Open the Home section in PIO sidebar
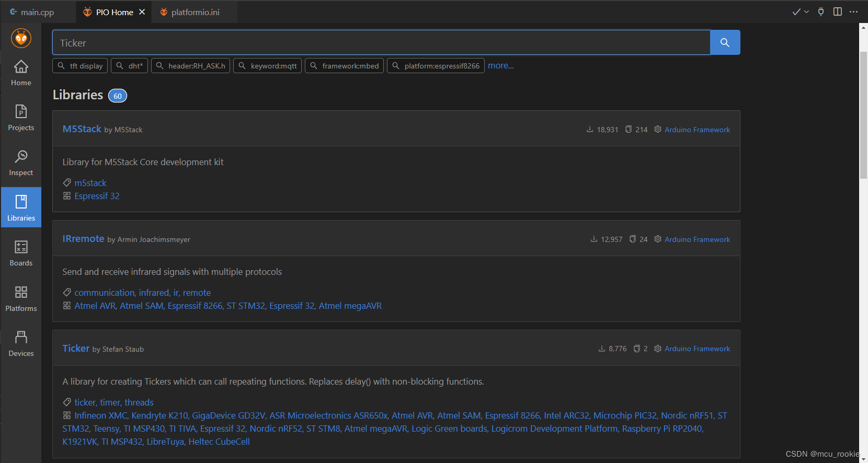Screen dimensions: 868x463 click(x=21, y=73)
